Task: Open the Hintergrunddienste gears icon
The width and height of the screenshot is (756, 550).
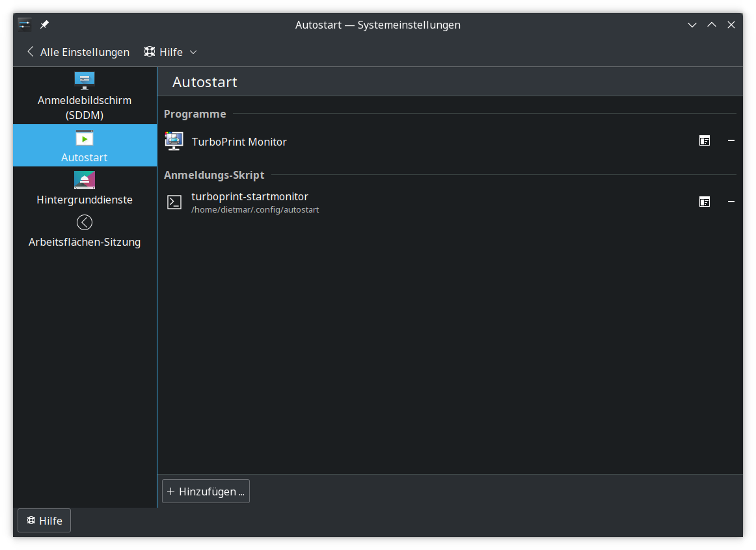Action: [84, 179]
